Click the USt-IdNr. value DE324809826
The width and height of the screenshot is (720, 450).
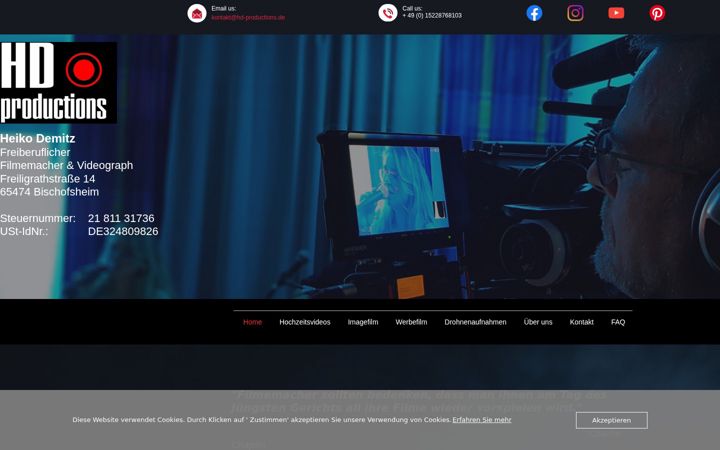tap(123, 231)
